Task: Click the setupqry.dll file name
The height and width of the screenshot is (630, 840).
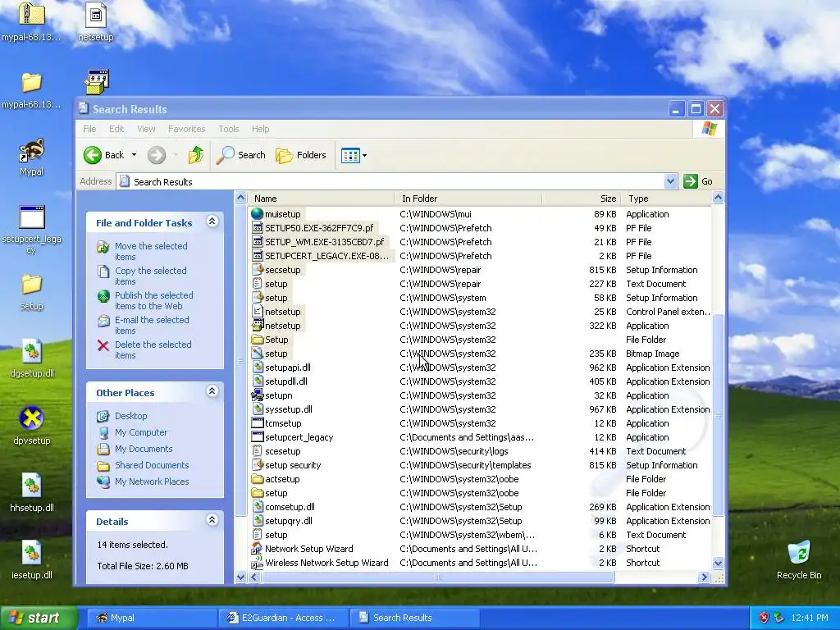Action: coord(289,521)
